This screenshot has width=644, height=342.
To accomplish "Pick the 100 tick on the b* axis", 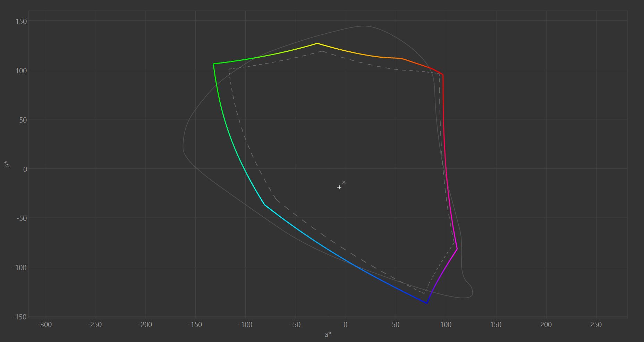I will 21,70.
